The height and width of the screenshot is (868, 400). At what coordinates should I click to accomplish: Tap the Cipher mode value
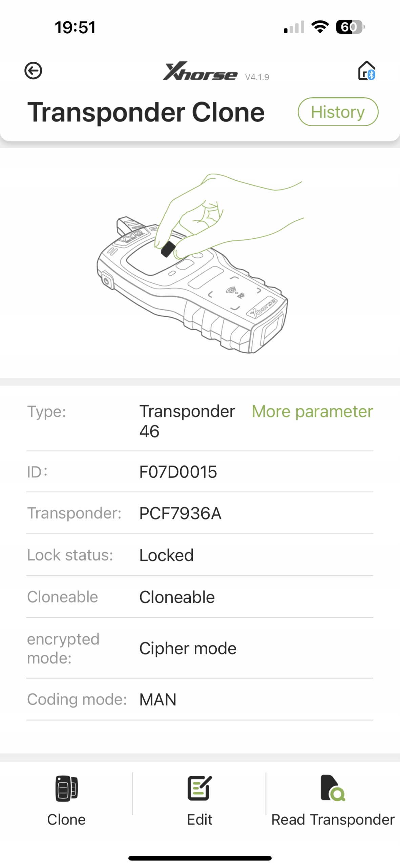(x=188, y=648)
